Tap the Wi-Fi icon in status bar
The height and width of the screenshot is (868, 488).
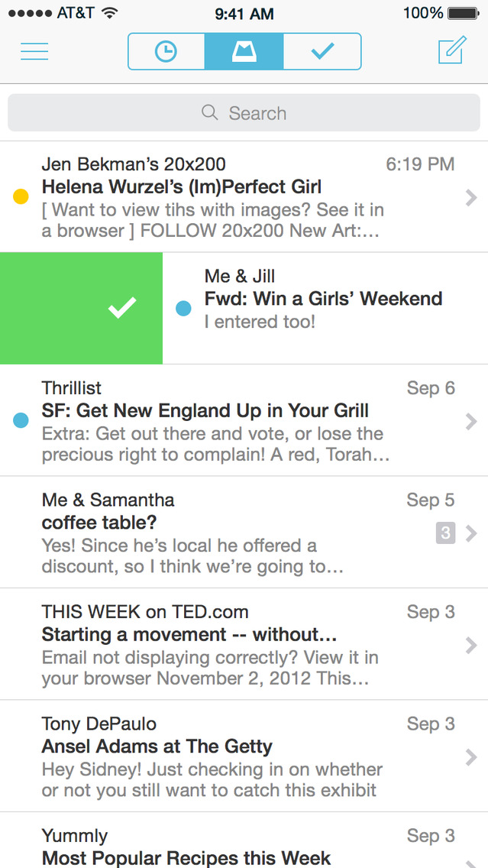pyautogui.click(x=110, y=13)
